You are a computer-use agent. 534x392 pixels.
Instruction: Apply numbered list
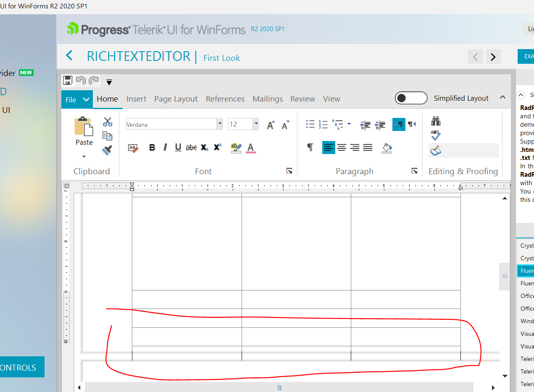pos(324,124)
